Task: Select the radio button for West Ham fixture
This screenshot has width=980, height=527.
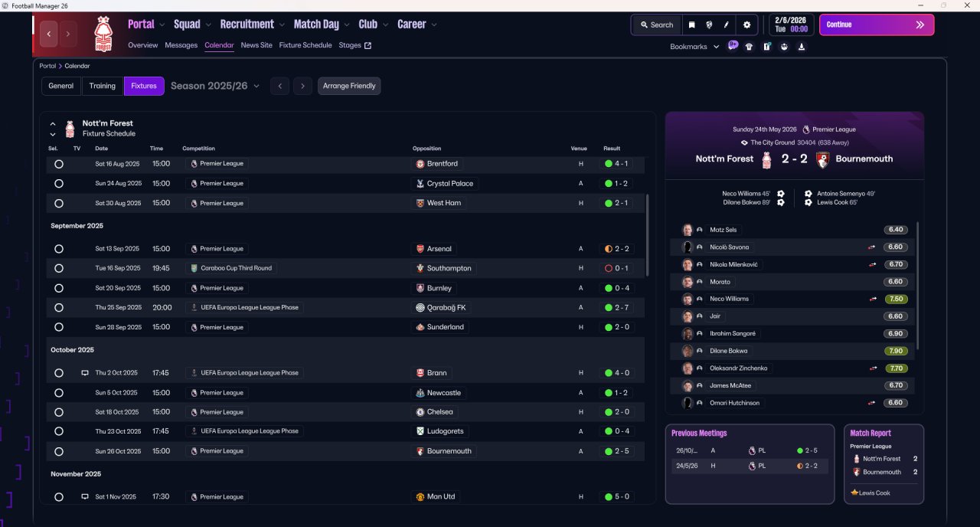Action: tap(59, 204)
